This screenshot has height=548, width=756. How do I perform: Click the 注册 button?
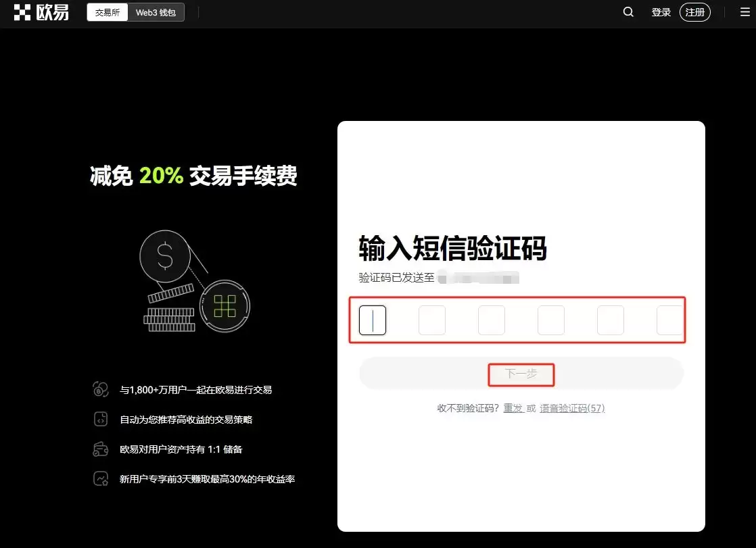point(695,11)
